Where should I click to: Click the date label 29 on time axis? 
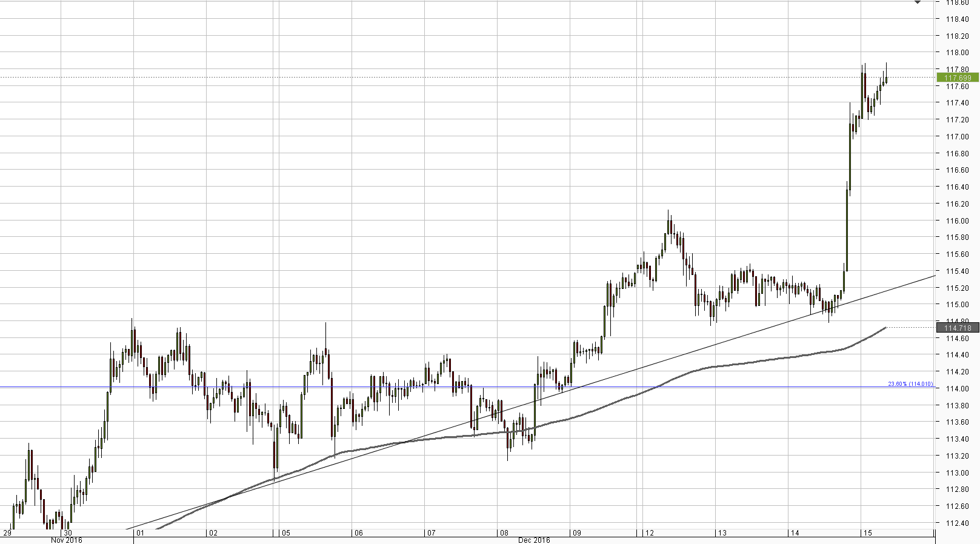point(7,533)
